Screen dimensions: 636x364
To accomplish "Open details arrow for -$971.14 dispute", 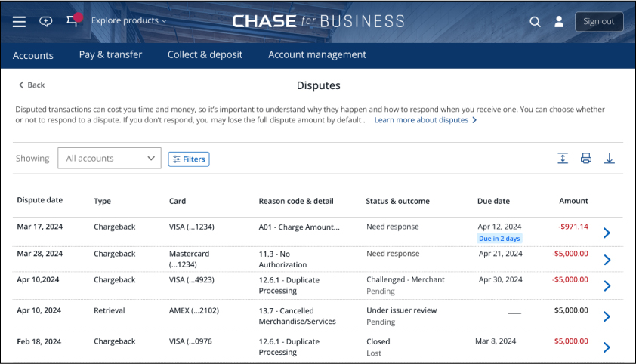I will (607, 233).
